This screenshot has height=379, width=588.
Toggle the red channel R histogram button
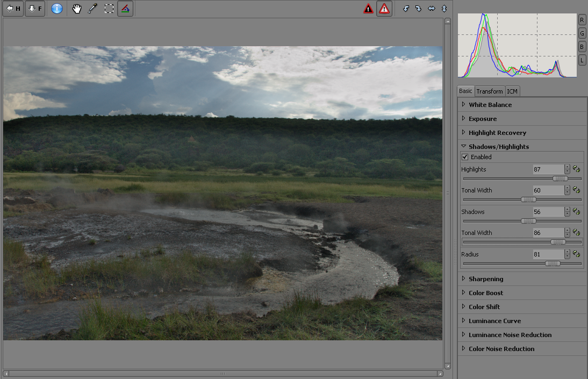point(582,19)
